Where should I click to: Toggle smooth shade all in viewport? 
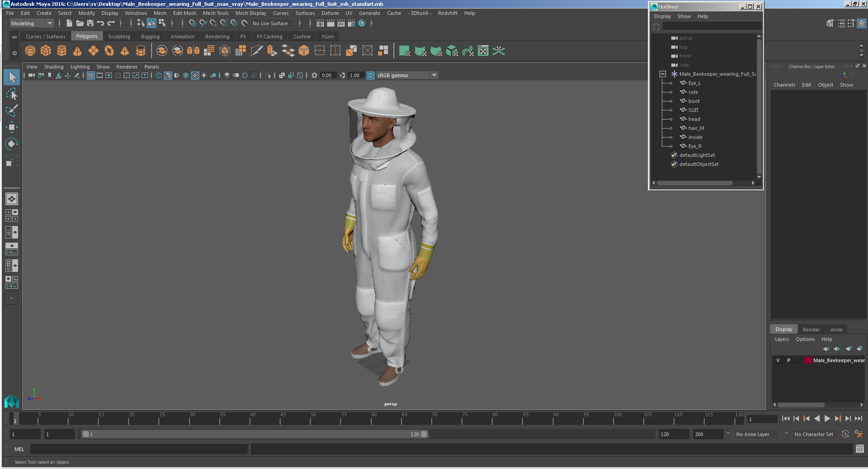pos(168,75)
